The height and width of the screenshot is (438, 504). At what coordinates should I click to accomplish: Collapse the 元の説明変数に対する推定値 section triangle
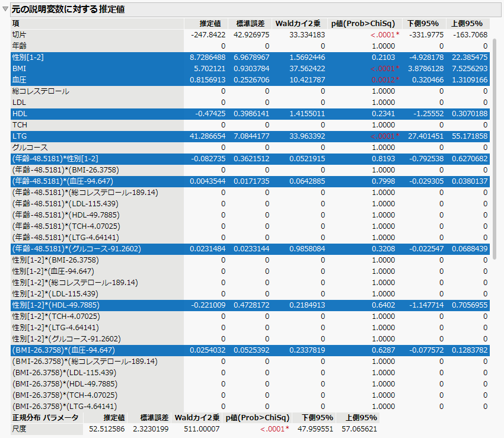point(5,9)
